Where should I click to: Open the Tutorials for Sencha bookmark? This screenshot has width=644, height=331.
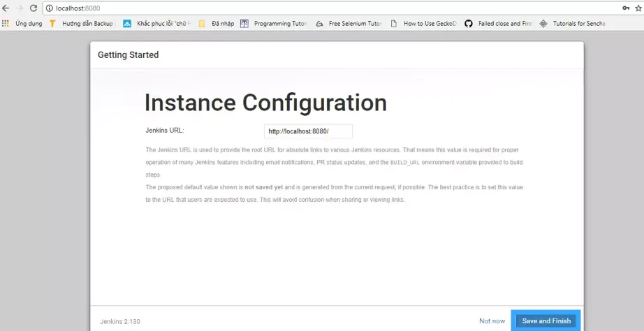click(573, 23)
